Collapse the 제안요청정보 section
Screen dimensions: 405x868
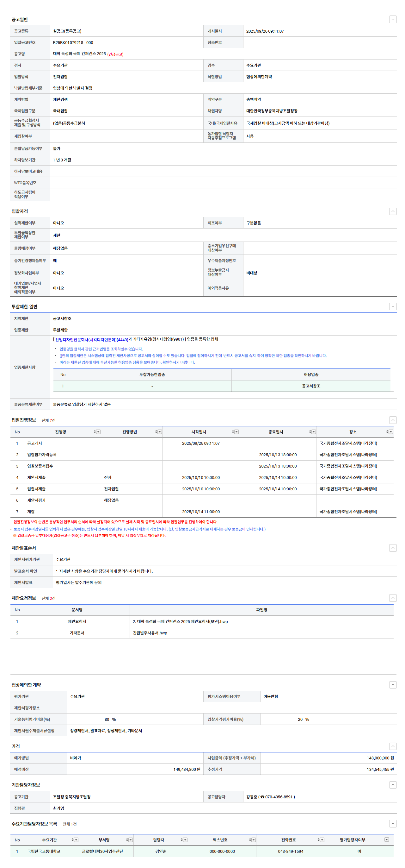click(393, 598)
